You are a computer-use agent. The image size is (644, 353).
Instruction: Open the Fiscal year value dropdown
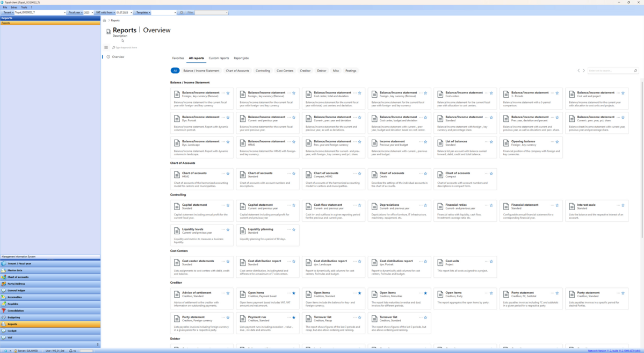coord(93,12)
